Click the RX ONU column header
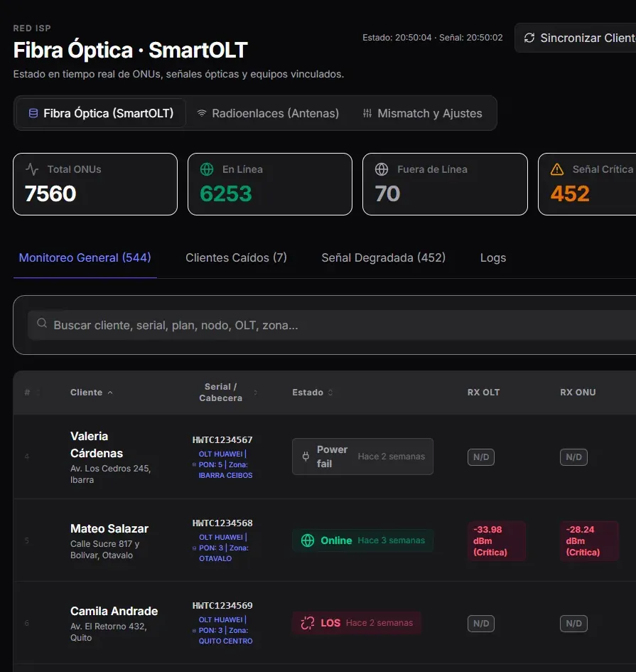 click(578, 392)
